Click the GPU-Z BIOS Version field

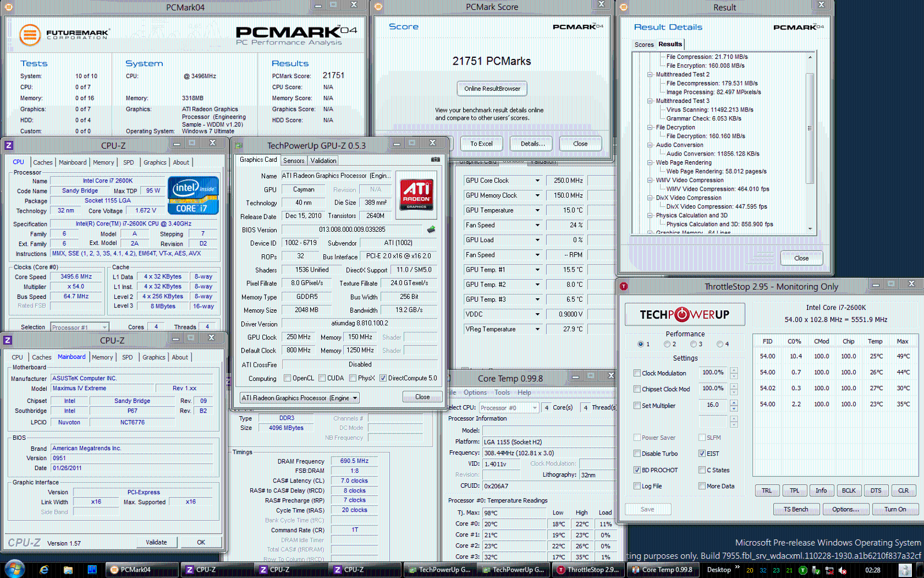[352, 229]
